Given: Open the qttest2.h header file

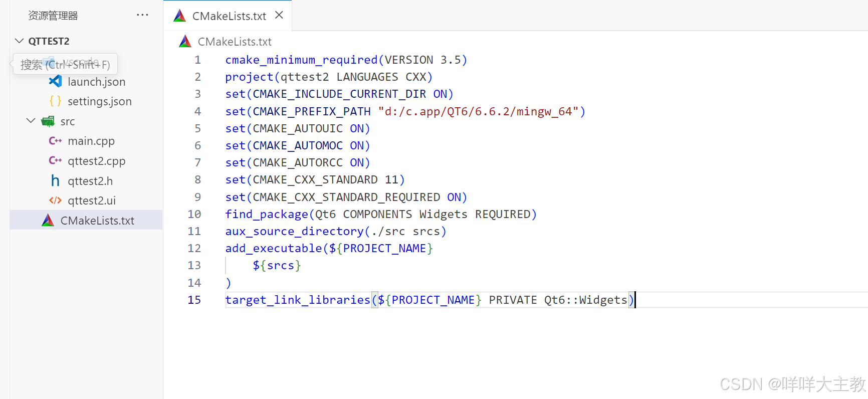Looking at the screenshot, I should (90, 181).
